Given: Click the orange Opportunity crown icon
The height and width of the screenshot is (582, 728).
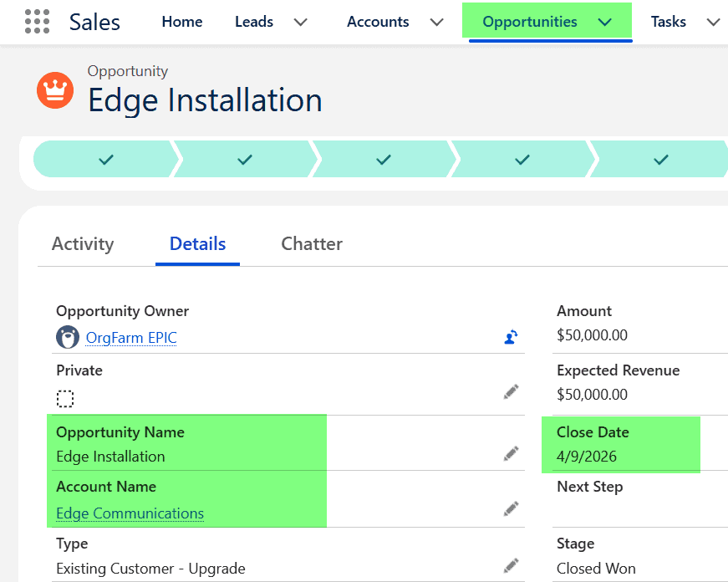Looking at the screenshot, I should [x=55, y=90].
